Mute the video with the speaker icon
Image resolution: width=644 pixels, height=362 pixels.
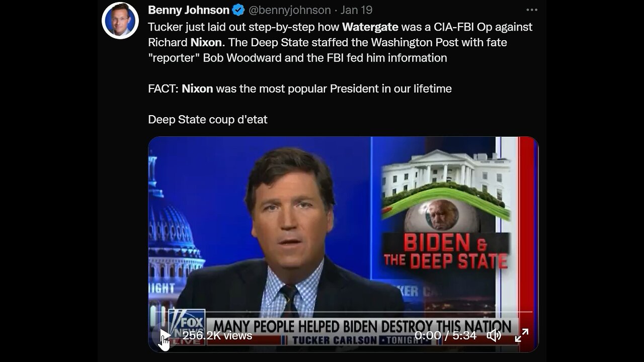click(494, 335)
